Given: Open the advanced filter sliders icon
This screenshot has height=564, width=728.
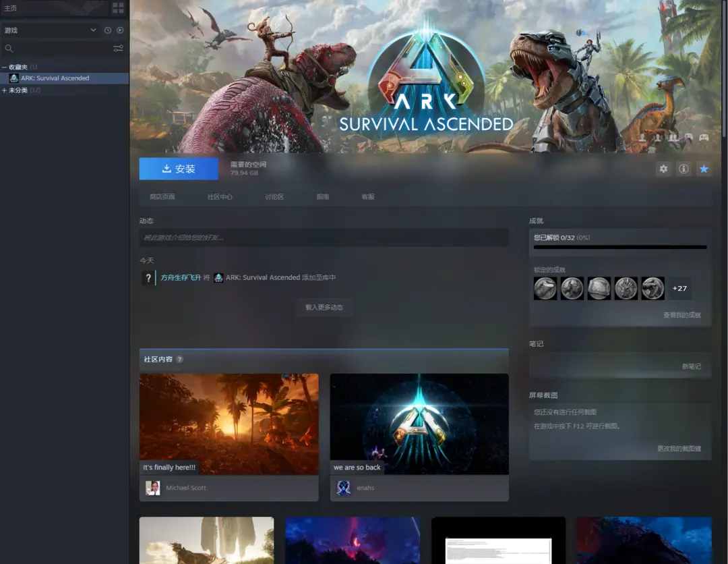Looking at the screenshot, I should pyautogui.click(x=119, y=49).
